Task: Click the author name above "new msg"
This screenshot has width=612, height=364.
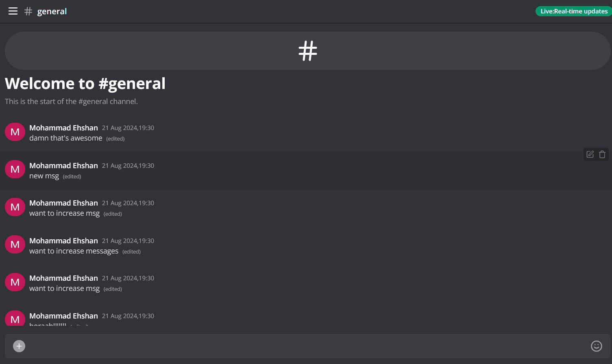Action: [63, 166]
